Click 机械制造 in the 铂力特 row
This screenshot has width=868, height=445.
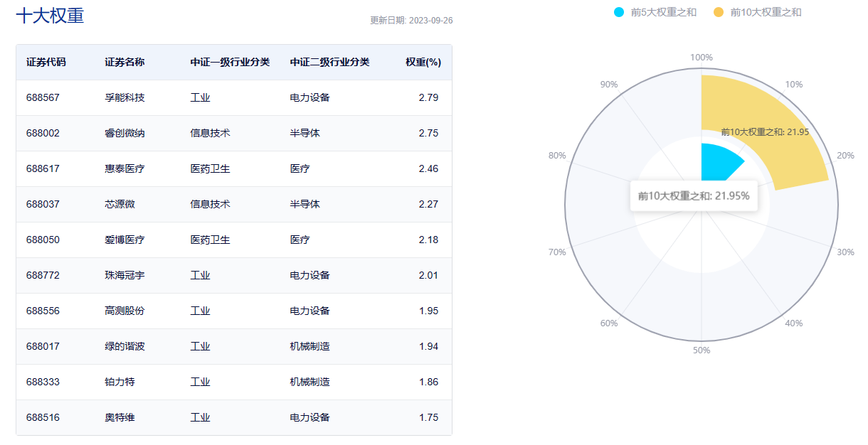pos(309,382)
